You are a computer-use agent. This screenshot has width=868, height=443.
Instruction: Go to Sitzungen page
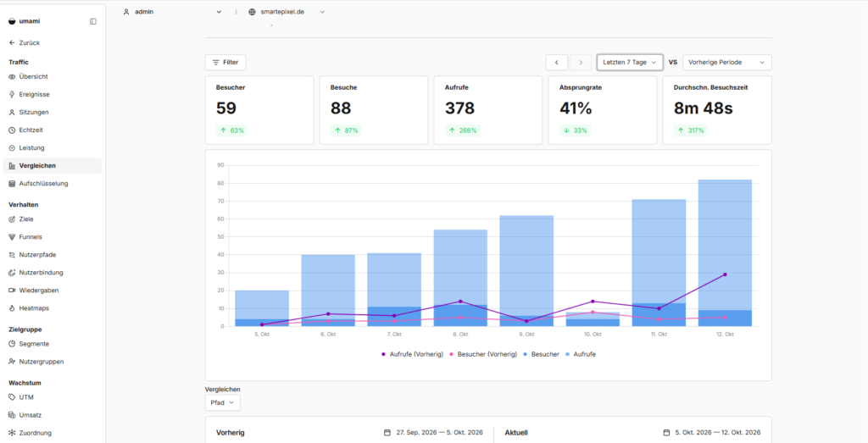[53, 113]
